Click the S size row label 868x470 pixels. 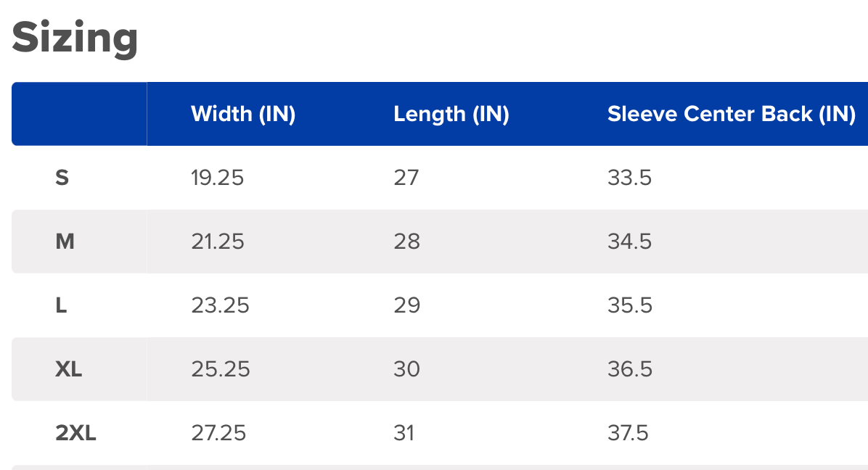[x=62, y=178]
